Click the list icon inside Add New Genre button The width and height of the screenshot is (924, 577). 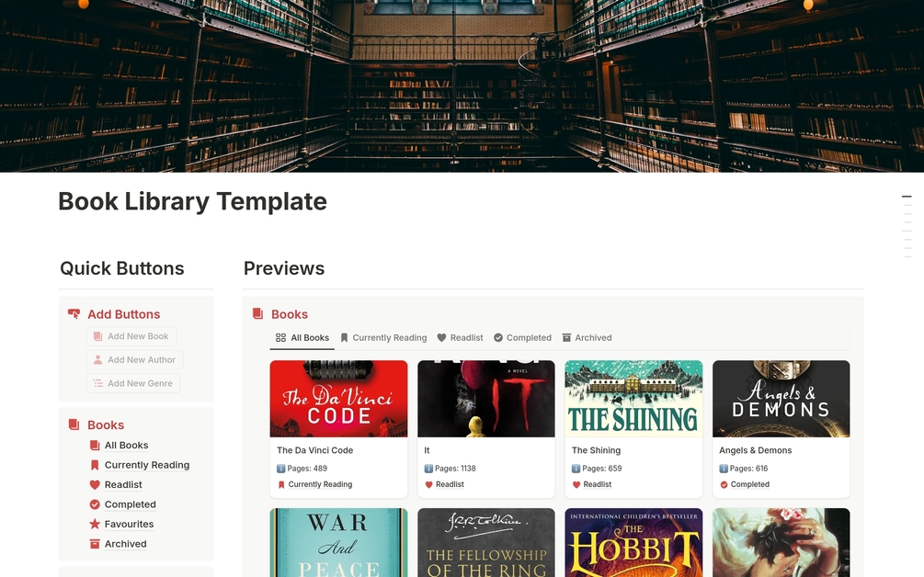[x=97, y=382]
